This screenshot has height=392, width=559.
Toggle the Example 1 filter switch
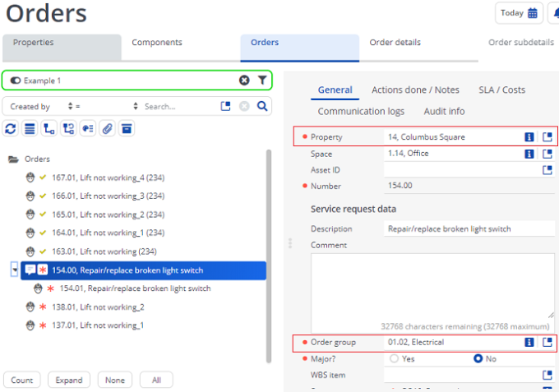point(16,81)
